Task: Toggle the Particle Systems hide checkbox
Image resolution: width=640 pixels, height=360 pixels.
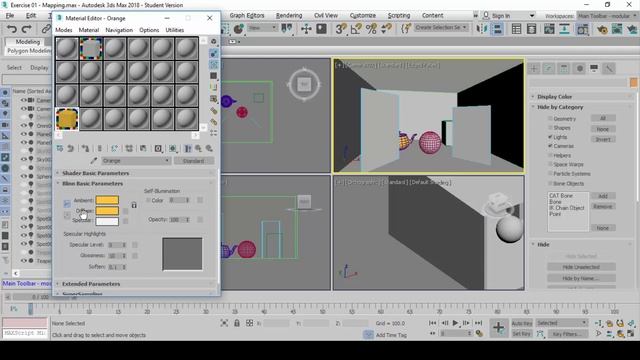Action: coord(550,173)
